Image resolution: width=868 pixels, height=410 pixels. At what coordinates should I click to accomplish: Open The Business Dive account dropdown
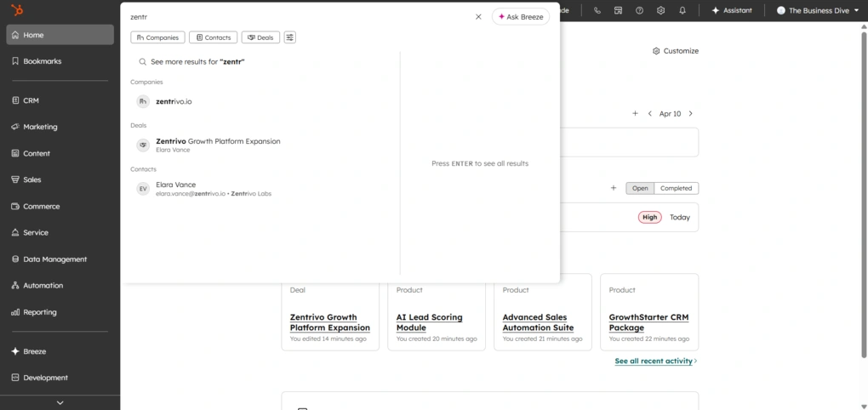(818, 10)
